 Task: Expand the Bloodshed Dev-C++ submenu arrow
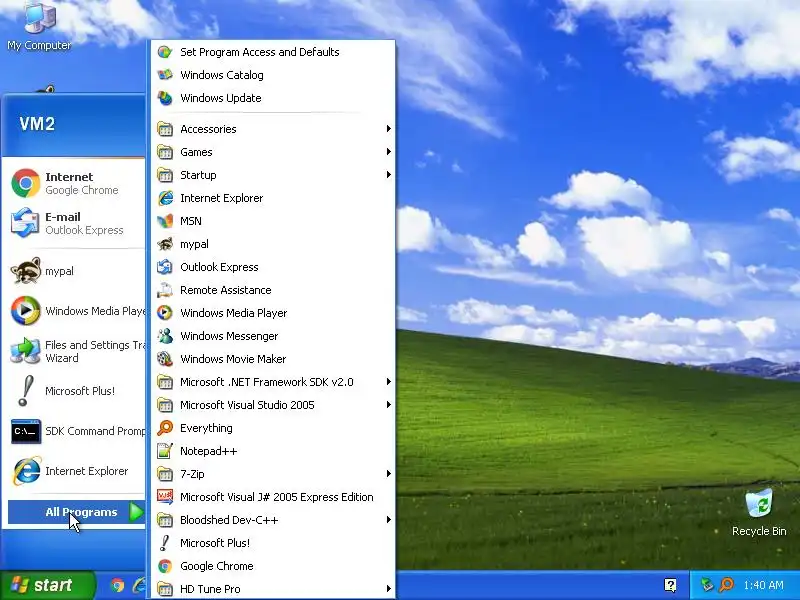(x=389, y=520)
